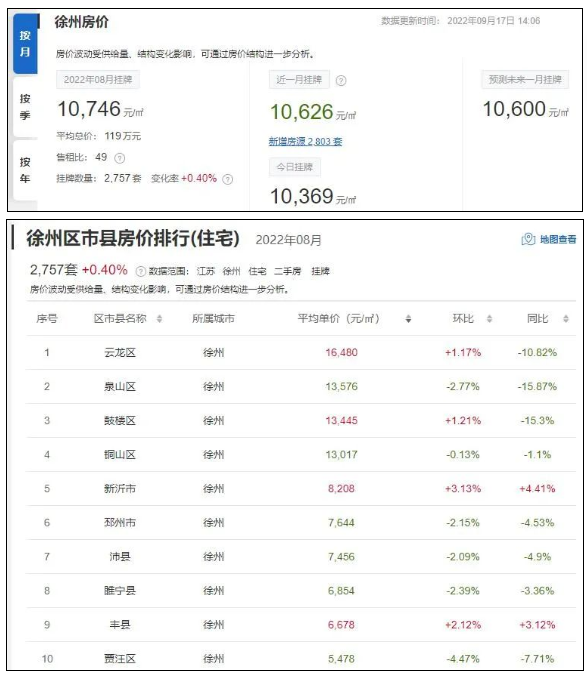Switch to the 按季 tab
Viewport: 587px width, 676px height.
coord(25,107)
